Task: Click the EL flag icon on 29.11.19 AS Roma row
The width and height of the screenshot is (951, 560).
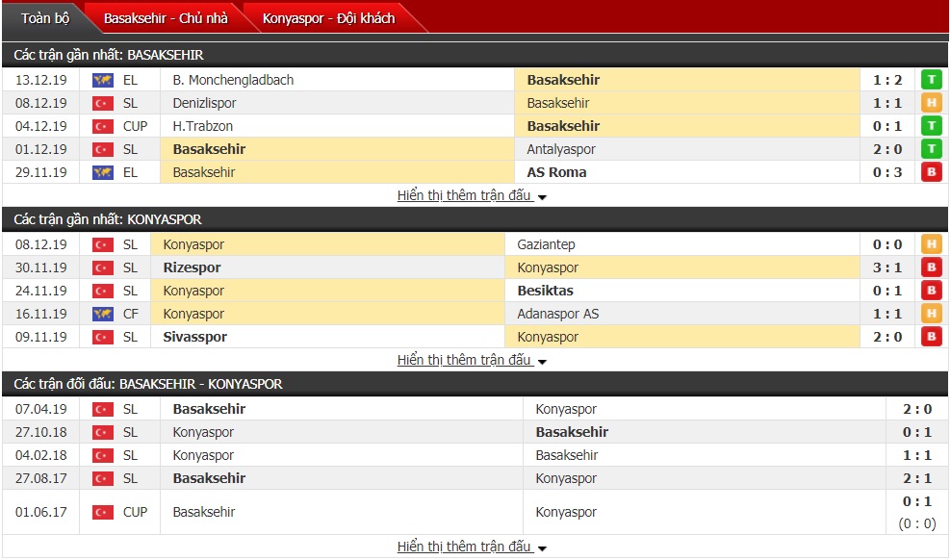Action: point(102,172)
